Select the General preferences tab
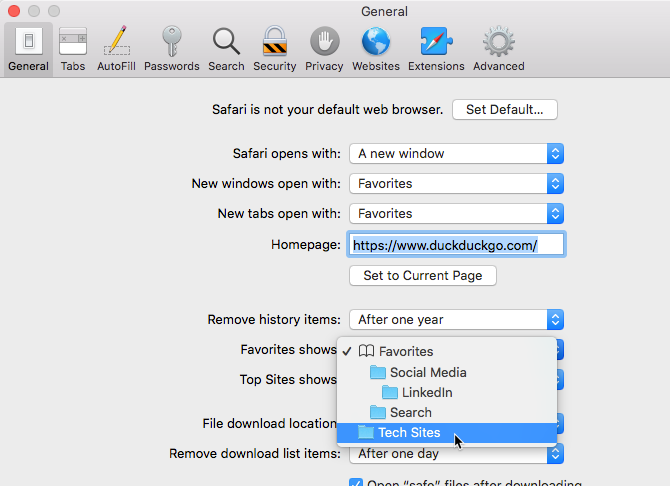The width and height of the screenshot is (670, 486). point(28,49)
